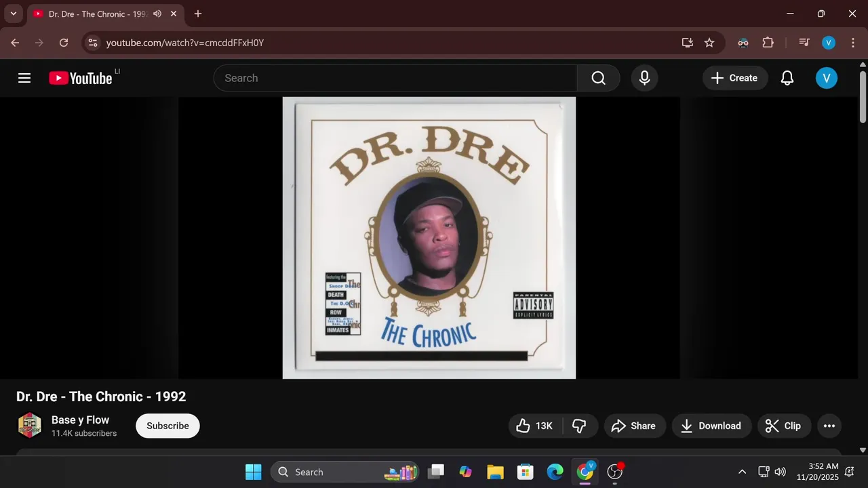Open Task View on the taskbar

[x=436, y=472]
